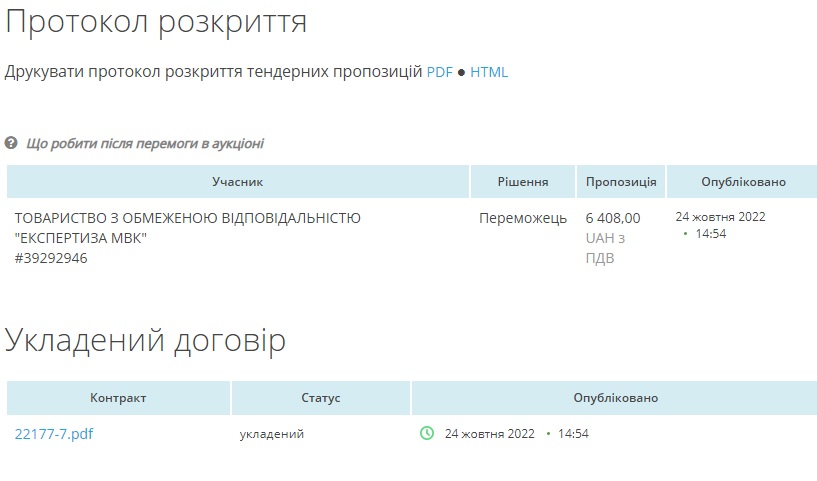This screenshot has width=817, height=481.
Task: Click the "Статус" column header
Action: pyautogui.click(x=321, y=398)
